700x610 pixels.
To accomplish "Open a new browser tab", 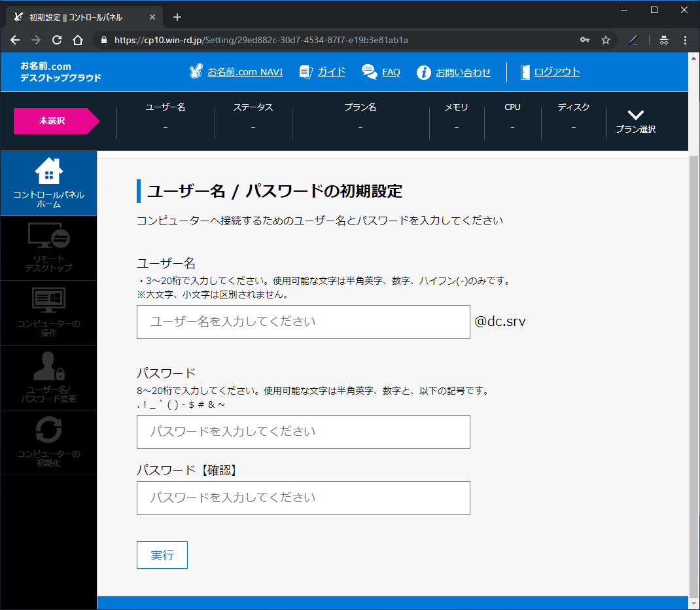I will pos(177,17).
